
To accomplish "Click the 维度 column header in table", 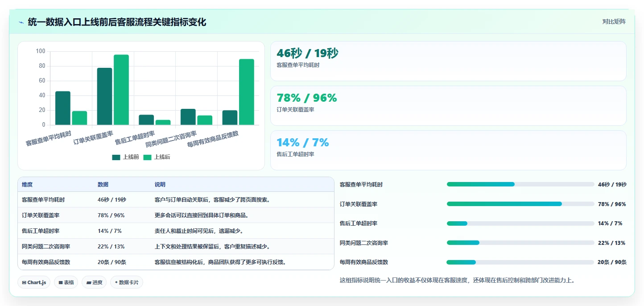I will point(27,185).
